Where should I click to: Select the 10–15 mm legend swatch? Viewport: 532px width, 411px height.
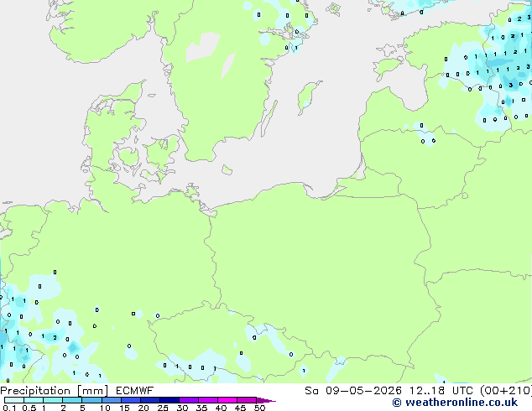(111, 400)
